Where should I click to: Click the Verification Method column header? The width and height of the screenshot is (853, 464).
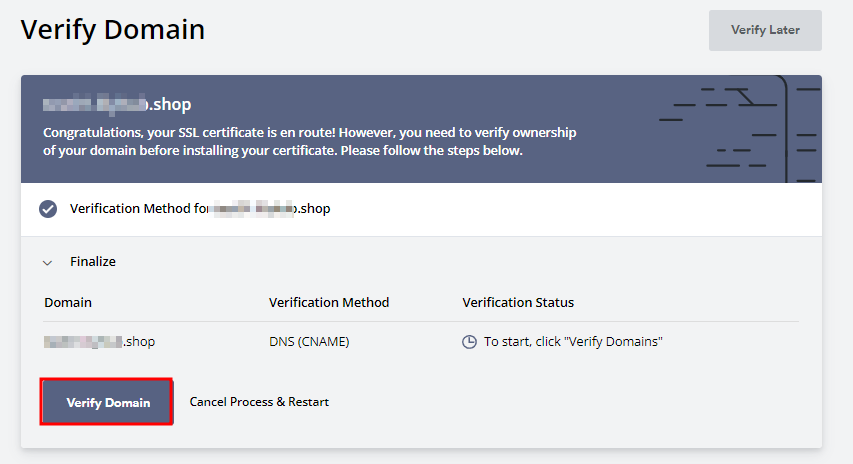[x=329, y=302]
